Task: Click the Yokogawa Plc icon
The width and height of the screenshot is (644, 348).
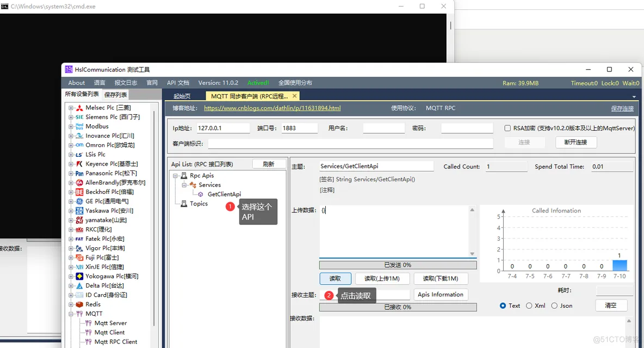Action: click(x=79, y=277)
